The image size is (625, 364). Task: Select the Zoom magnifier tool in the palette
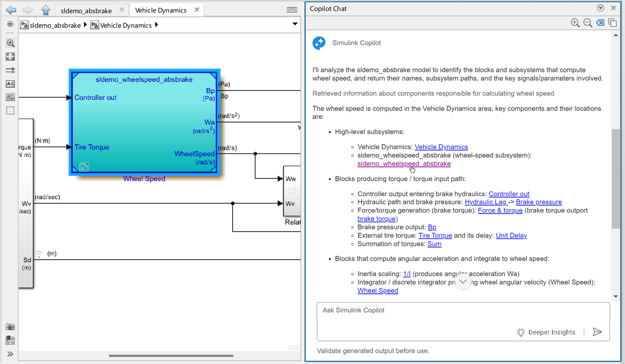coord(10,43)
